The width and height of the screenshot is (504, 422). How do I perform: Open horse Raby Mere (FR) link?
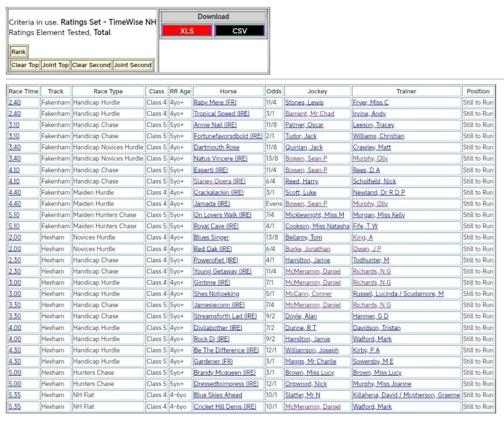pos(215,102)
